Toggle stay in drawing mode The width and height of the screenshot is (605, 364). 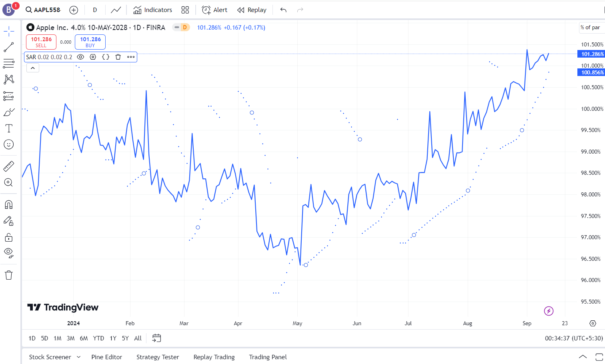pyautogui.click(x=9, y=221)
